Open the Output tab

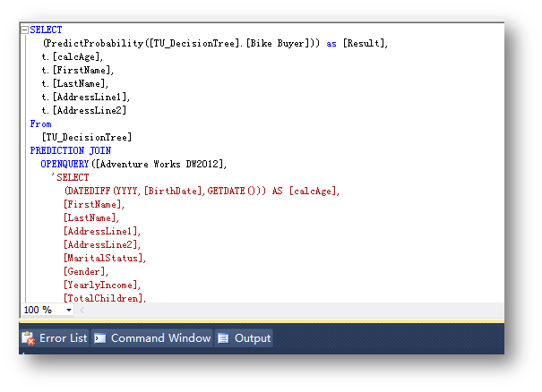pos(244,338)
